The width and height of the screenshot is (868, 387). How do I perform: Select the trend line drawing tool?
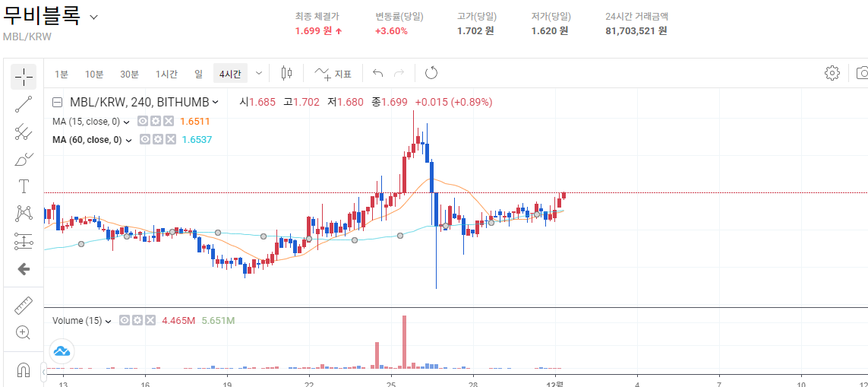tap(24, 104)
